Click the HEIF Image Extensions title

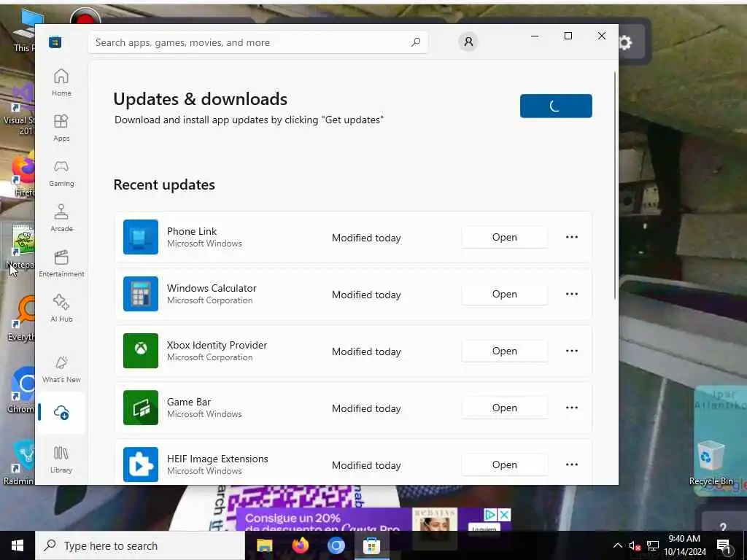pos(217,459)
